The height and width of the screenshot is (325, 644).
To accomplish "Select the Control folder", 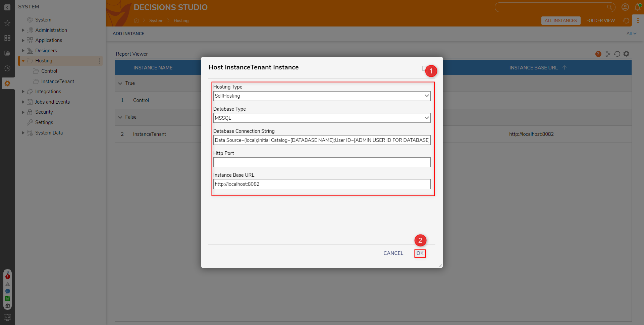I will (x=49, y=71).
